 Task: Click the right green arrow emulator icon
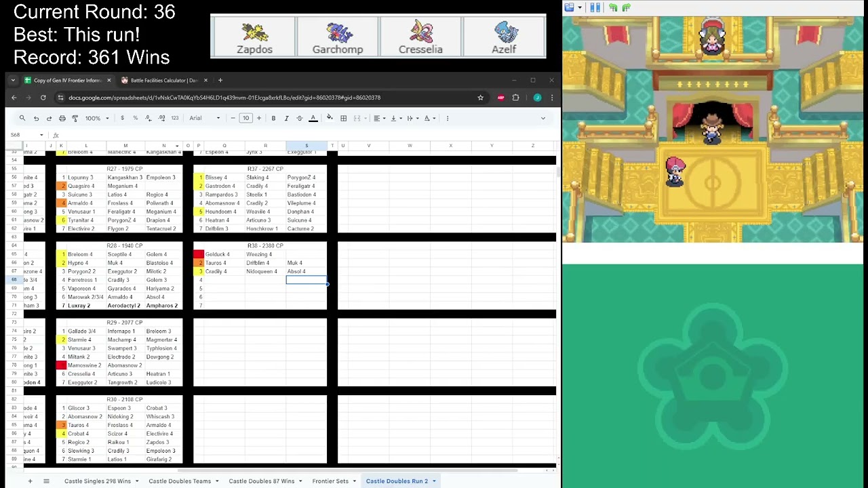(626, 7)
